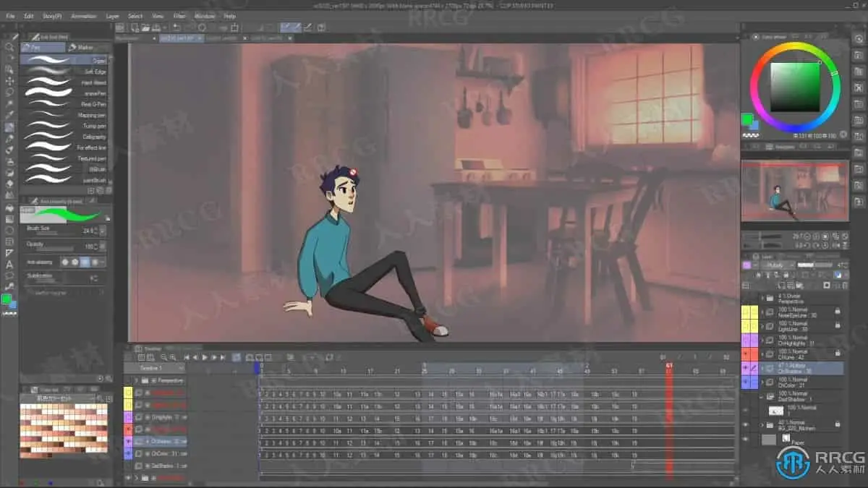The width and height of the screenshot is (868, 488).
Task: Zoom out the timeline
Action: (164, 357)
